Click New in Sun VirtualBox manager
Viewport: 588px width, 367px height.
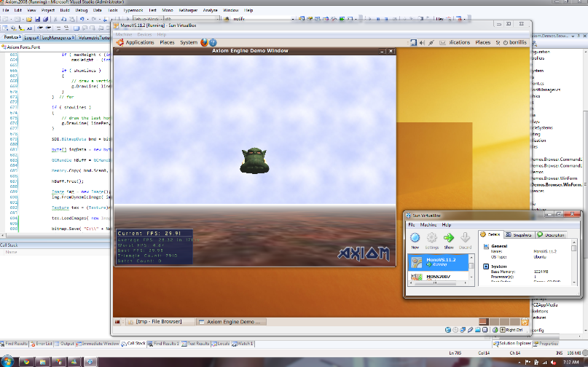click(x=415, y=241)
